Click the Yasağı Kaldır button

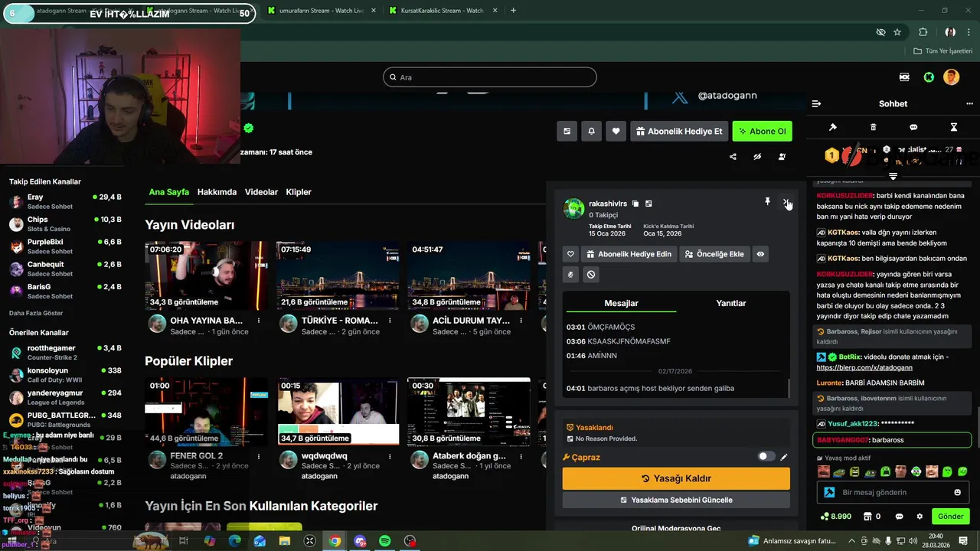click(x=676, y=478)
